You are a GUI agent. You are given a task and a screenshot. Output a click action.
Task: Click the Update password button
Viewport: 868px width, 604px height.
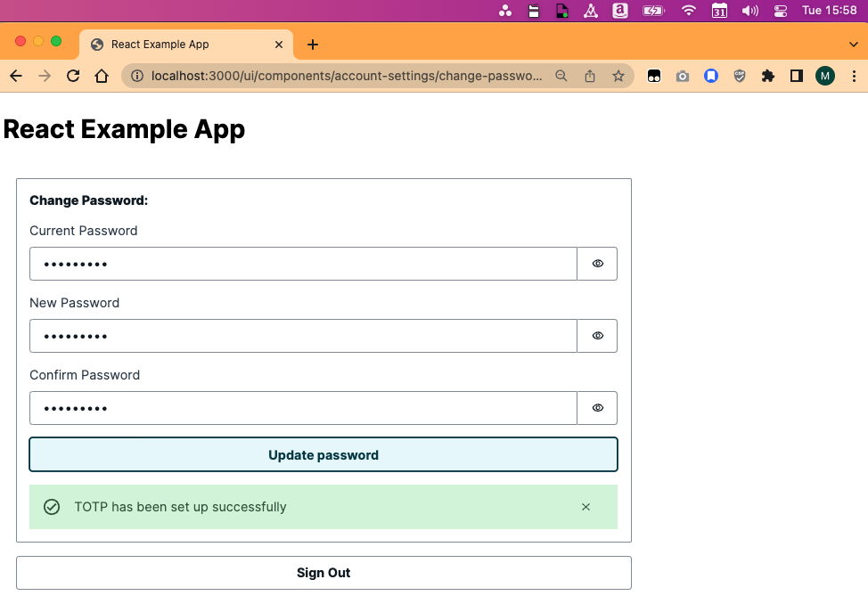click(323, 454)
